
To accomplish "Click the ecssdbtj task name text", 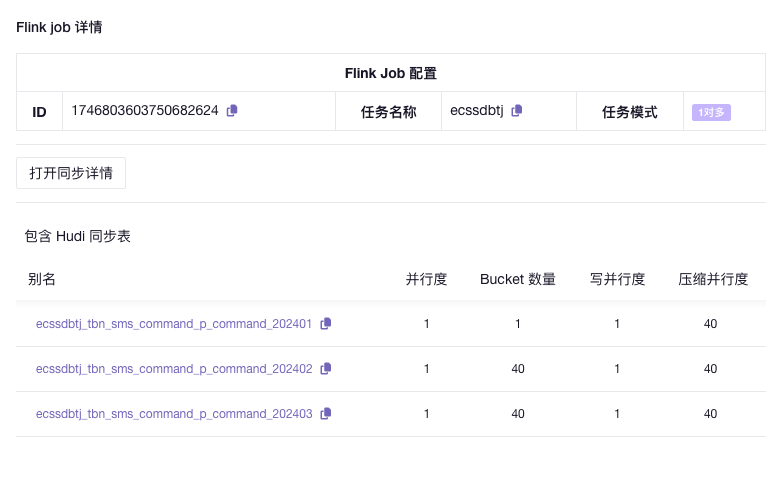I will [x=477, y=111].
